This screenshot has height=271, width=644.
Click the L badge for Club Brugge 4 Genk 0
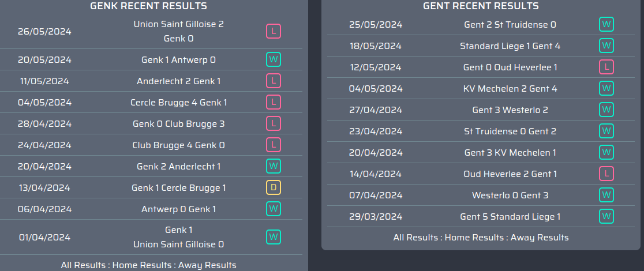point(274,145)
